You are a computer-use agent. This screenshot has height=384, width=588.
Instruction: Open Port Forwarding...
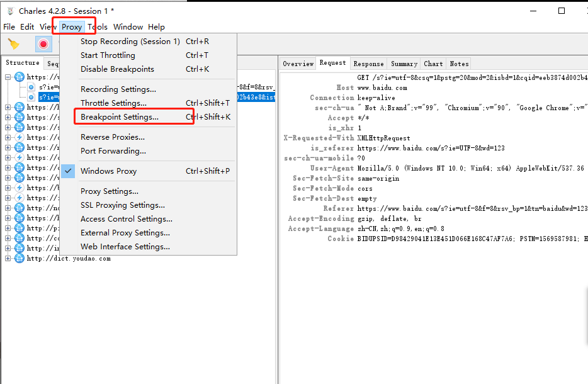click(x=149, y=150)
